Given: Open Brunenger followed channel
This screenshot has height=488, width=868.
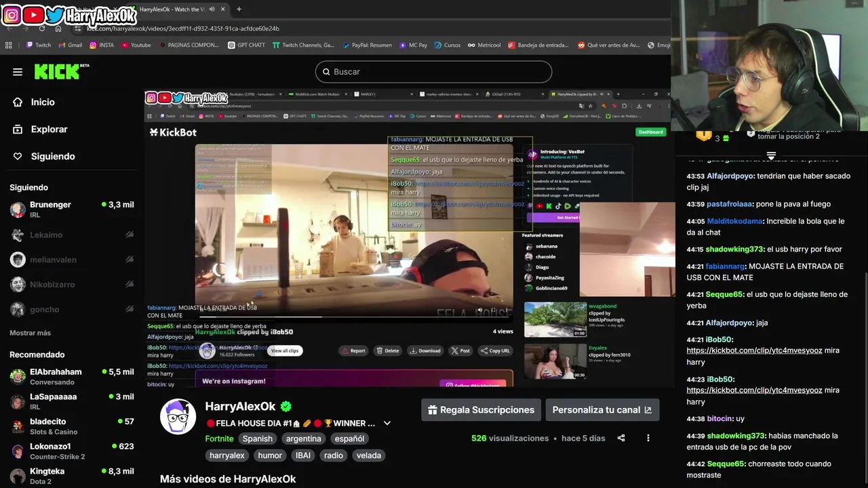Looking at the screenshot, I should [x=71, y=209].
